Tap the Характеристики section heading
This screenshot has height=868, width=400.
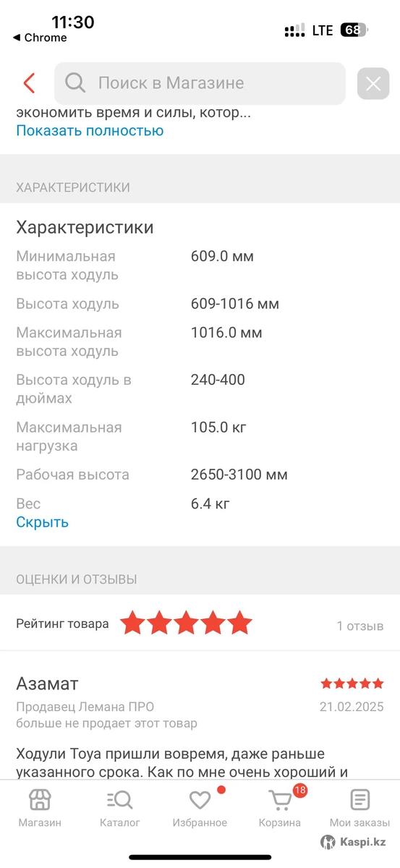click(x=85, y=227)
